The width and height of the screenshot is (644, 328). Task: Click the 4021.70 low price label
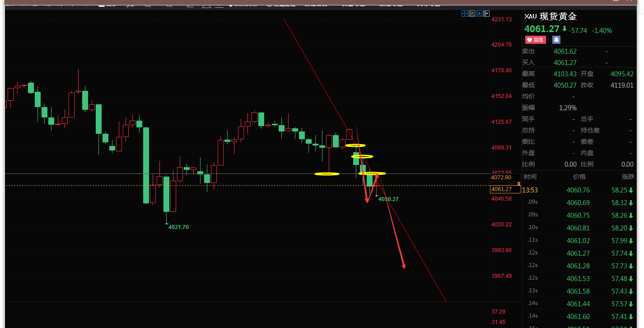tap(178, 227)
